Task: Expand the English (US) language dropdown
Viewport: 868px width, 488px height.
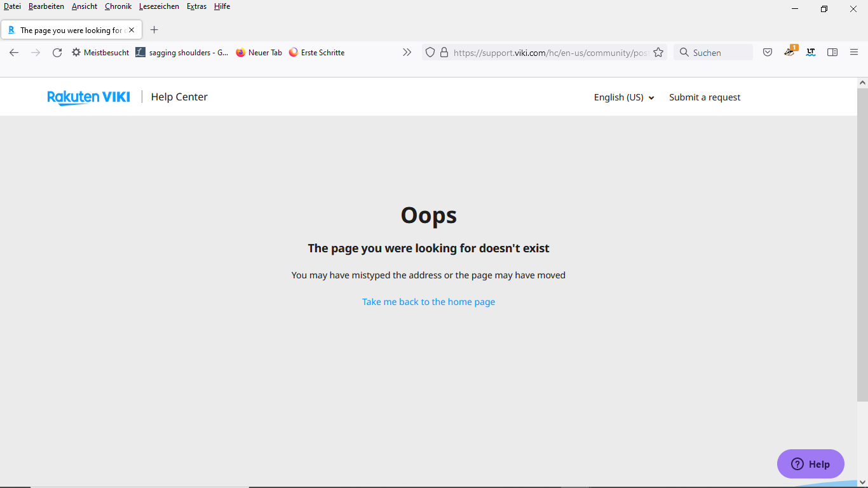Action: click(623, 97)
